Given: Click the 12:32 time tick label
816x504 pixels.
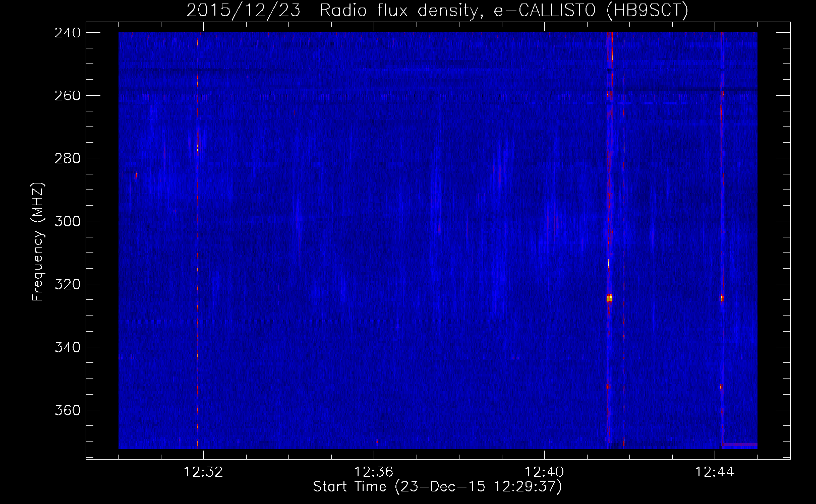Looking at the screenshot, I should 203,472.
